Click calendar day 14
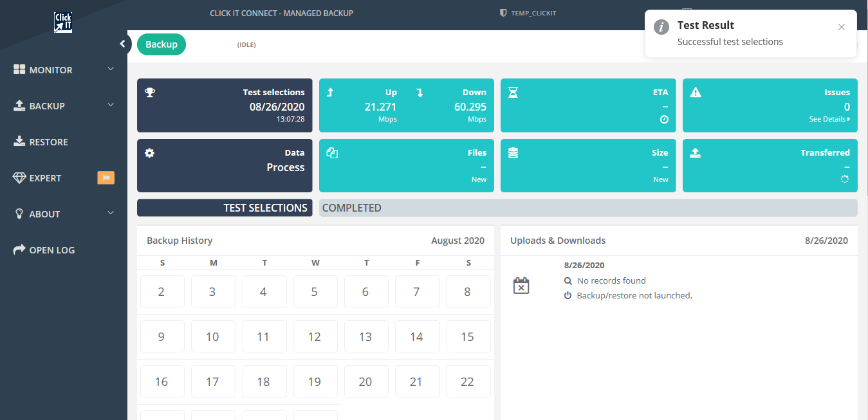868x420 pixels. coord(416,336)
